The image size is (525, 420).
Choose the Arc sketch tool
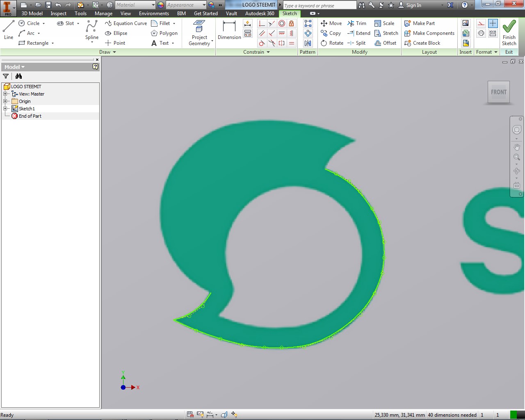27,33
